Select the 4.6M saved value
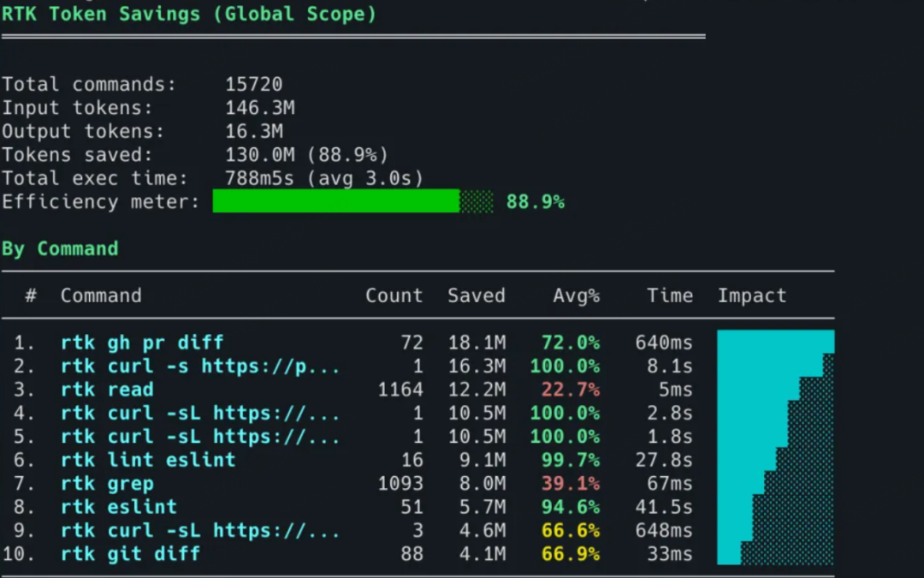This screenshot has height=578, width=924. (482, 531)
